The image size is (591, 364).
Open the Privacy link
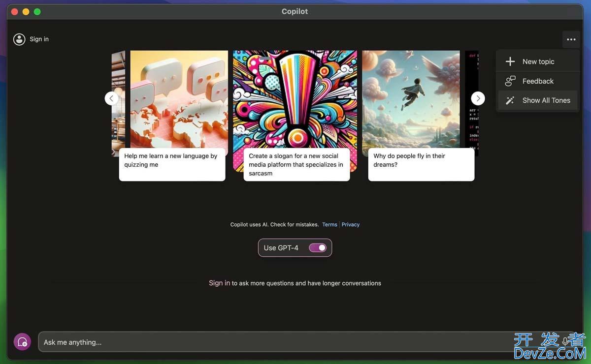[x=351, y=225]
